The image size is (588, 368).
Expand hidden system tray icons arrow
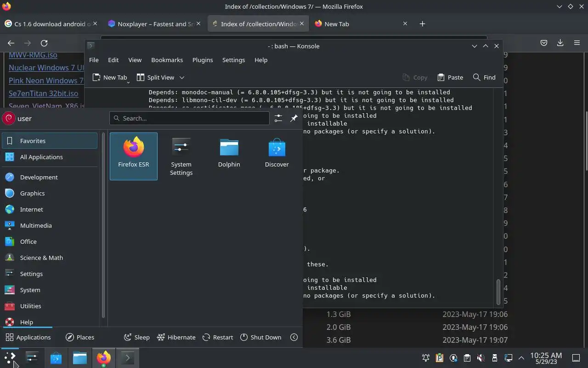tap(521, 358)
